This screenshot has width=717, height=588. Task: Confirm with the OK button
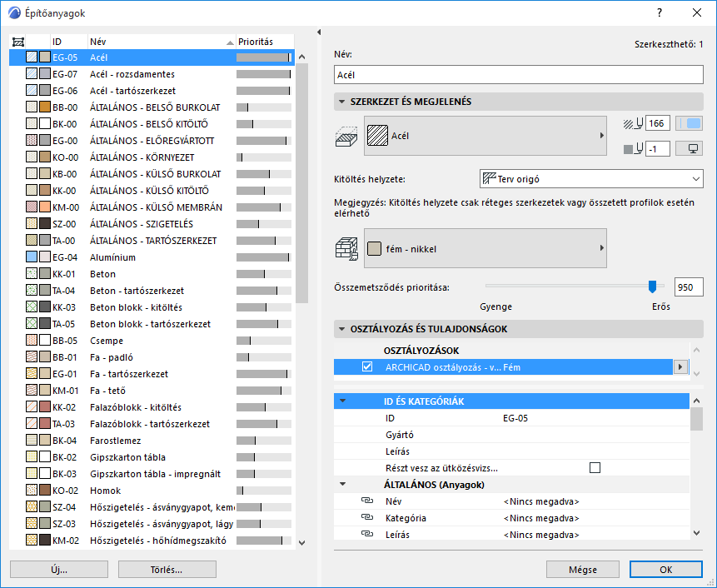666,570
